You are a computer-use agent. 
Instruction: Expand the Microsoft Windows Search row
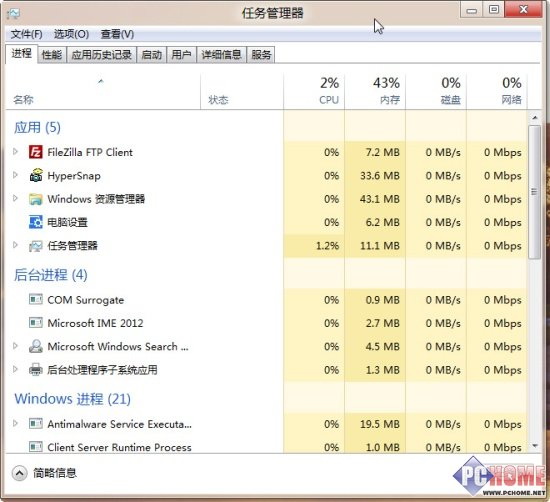click(15, 346)
